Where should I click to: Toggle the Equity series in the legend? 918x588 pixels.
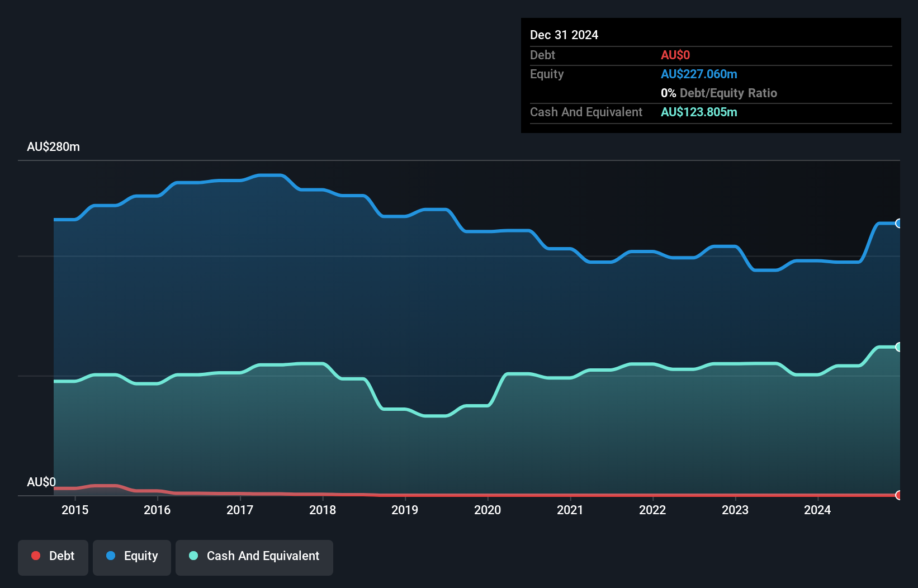pos(132,557)
